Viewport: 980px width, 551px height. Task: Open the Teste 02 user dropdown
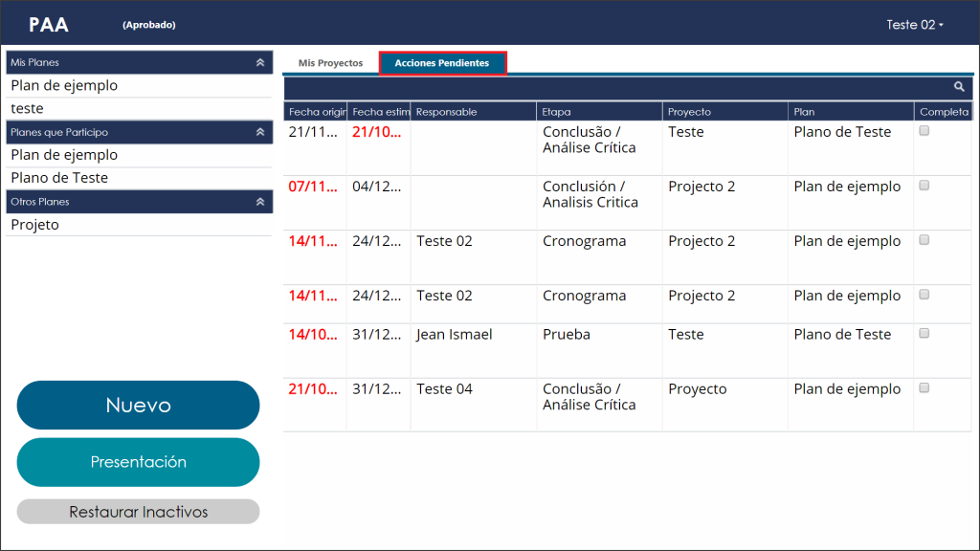click(914, 24)
